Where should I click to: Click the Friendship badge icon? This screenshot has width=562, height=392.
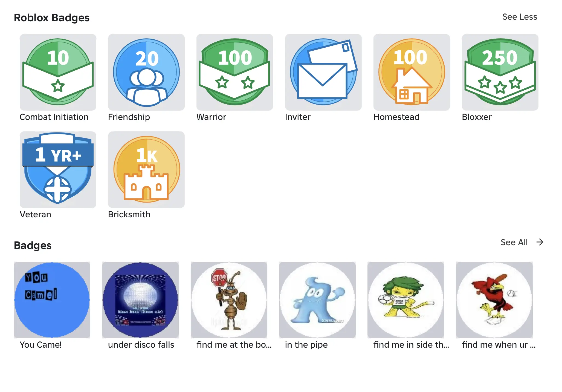pyautogui.click(x=146, y=72)
